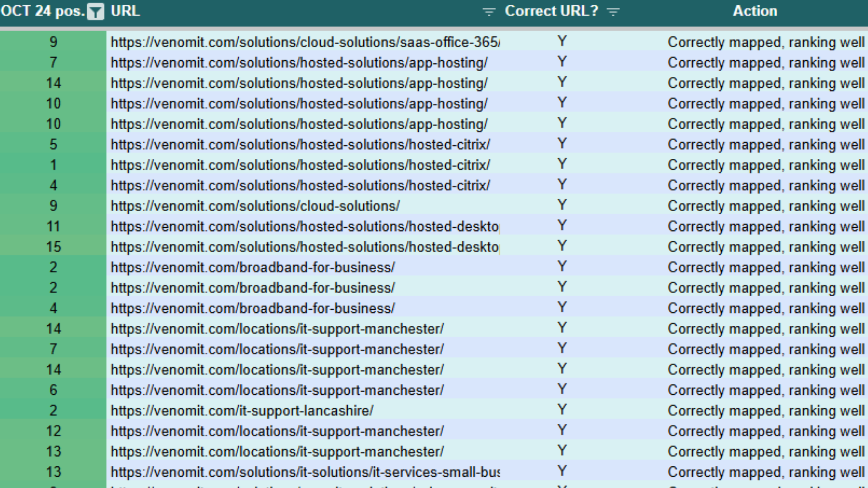Open the it-support-lancashire URL link
The image size is (868, 488).
pos(242,410)
